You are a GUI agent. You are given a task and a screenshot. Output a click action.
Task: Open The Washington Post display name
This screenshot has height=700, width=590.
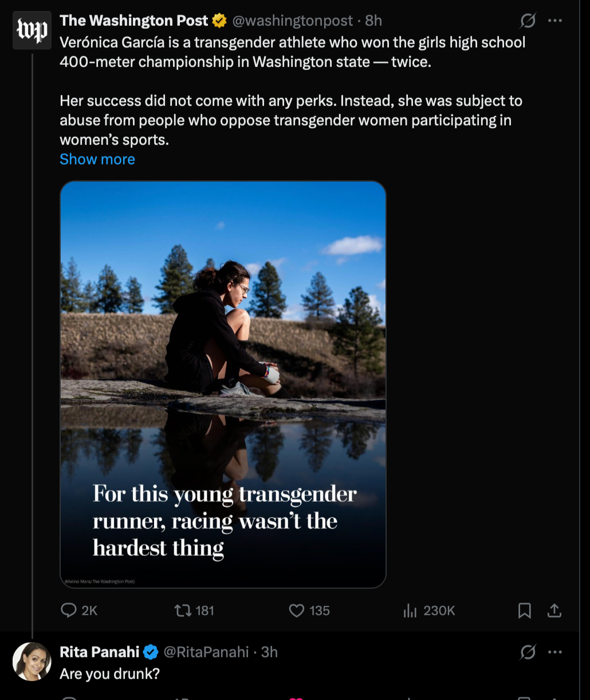(x=134, y=21)
